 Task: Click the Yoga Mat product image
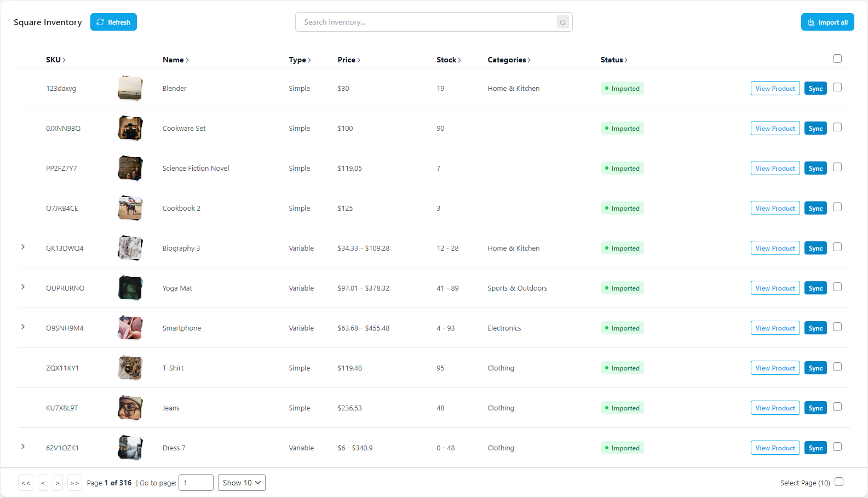click(x=130, y=288)
